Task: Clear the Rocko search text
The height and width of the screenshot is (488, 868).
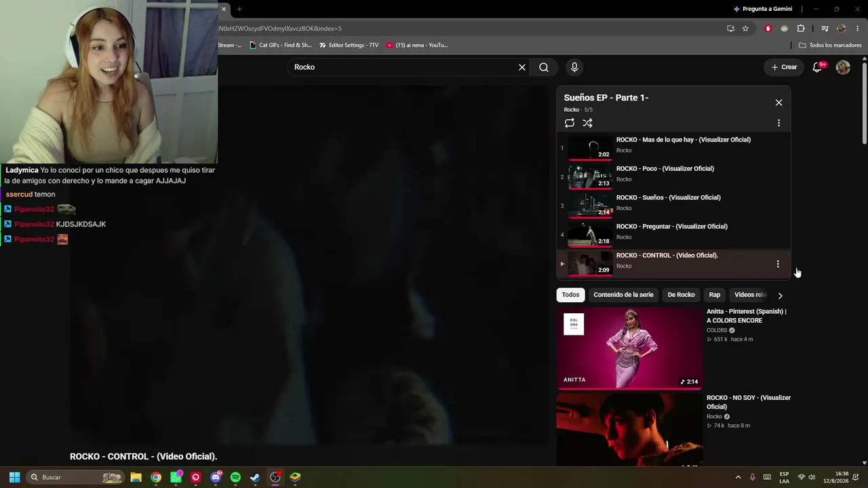Action: click(x=522, y=67)
